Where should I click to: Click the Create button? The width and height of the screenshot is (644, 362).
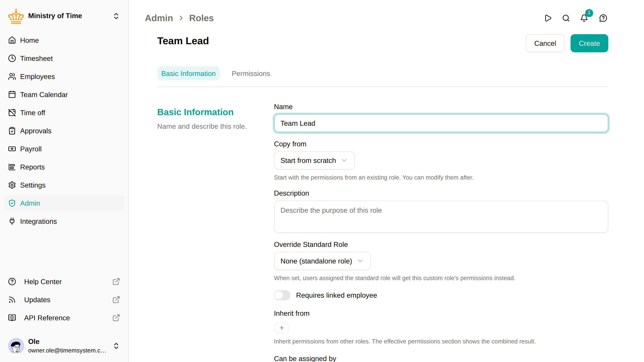point(589,43)
